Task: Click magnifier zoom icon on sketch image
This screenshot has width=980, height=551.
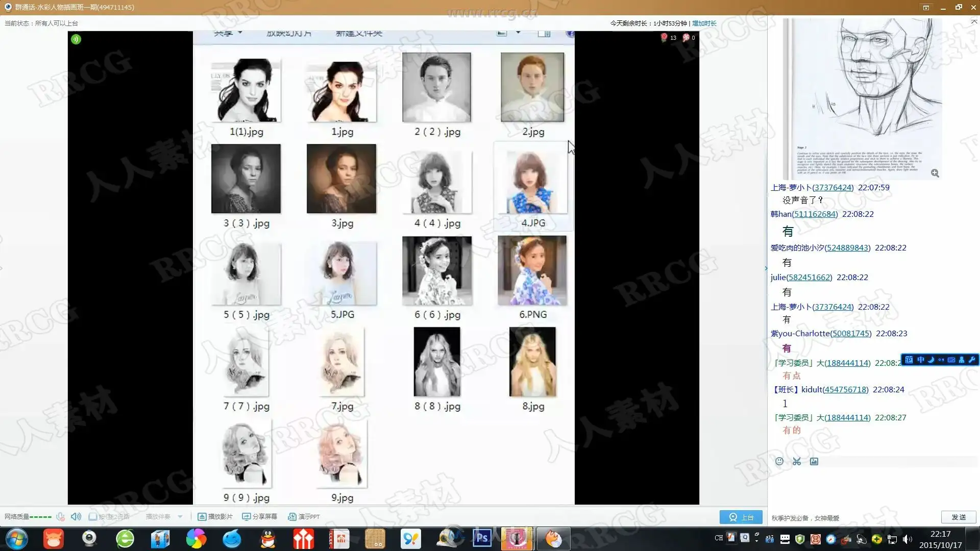Action: (935, 173)
